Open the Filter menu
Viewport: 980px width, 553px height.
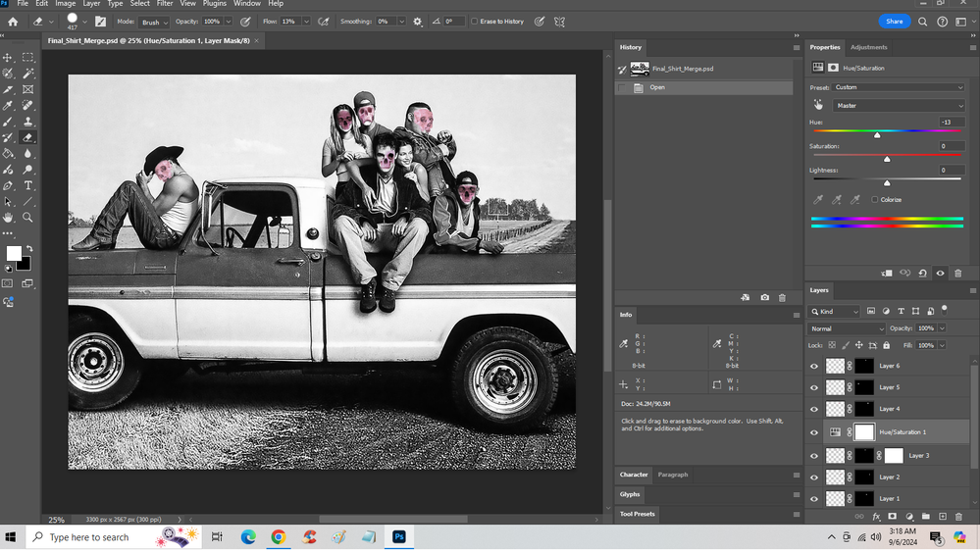click(164, 4)
